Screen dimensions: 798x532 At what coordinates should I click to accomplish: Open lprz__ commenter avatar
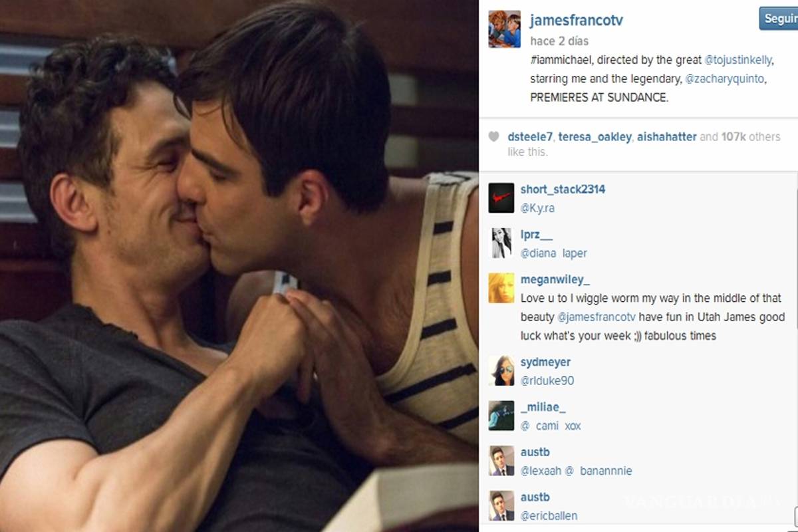click(x=501, y=243)
